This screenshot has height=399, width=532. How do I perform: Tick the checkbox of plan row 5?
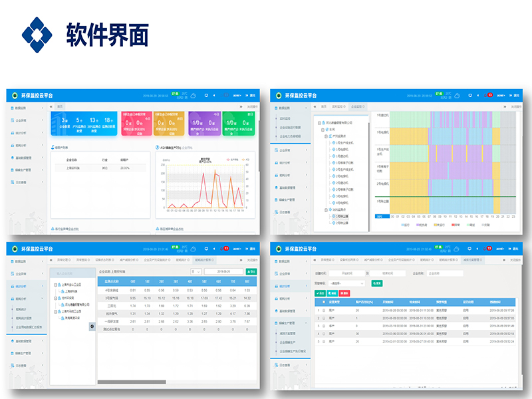point(324,342)
